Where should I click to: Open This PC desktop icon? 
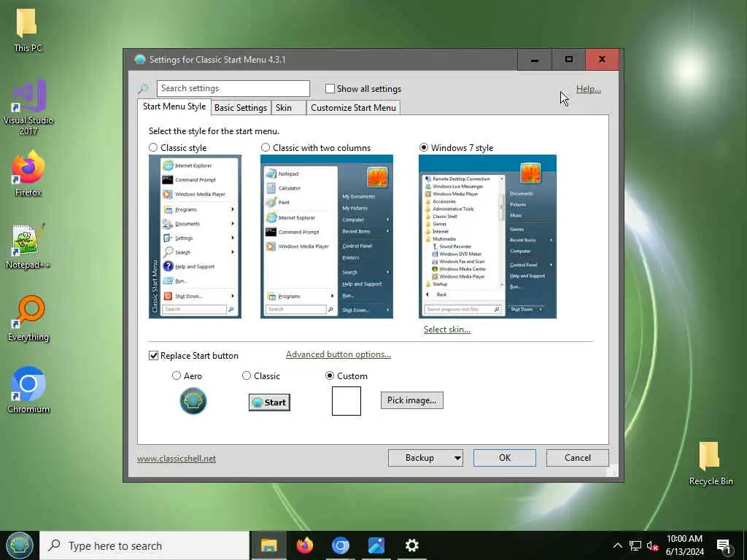point(27,29)
